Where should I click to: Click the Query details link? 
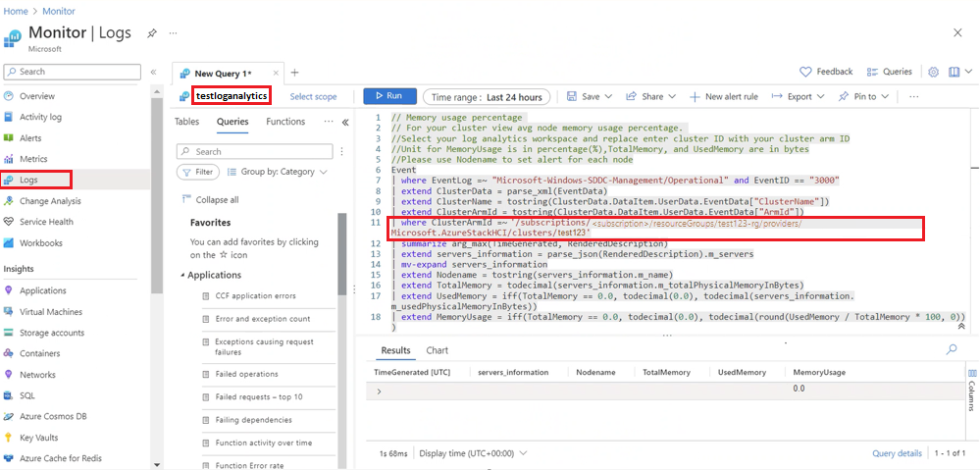click(x=897, y=453)
